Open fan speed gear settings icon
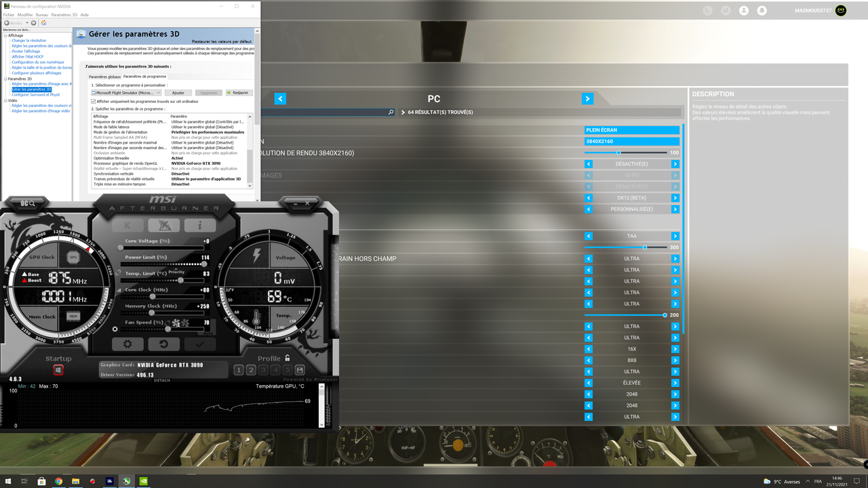868x488 pixels. click(x=115, y=329)
